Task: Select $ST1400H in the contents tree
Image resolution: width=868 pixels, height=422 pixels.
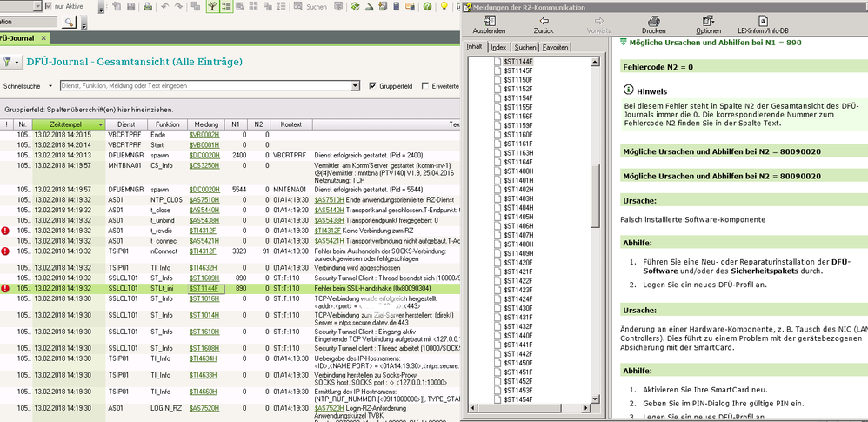Action: pyautogui.click(x=517, y=171)
